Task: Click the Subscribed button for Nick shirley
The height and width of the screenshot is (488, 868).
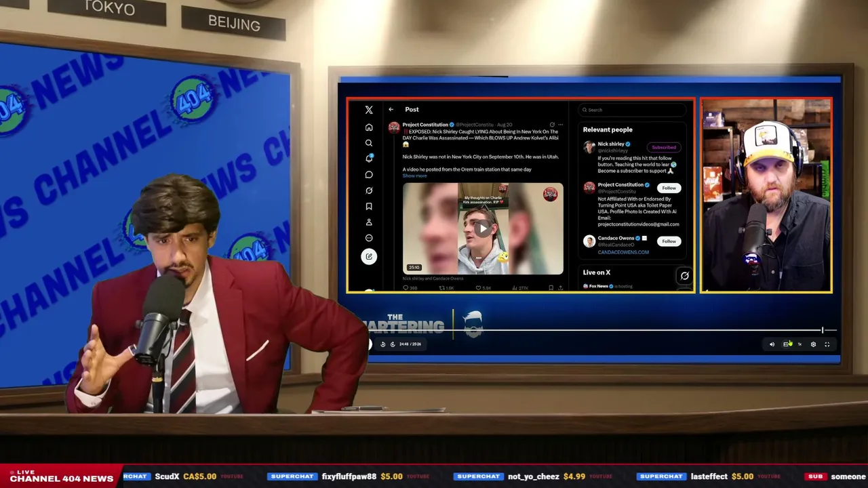Action: (664, 147)
